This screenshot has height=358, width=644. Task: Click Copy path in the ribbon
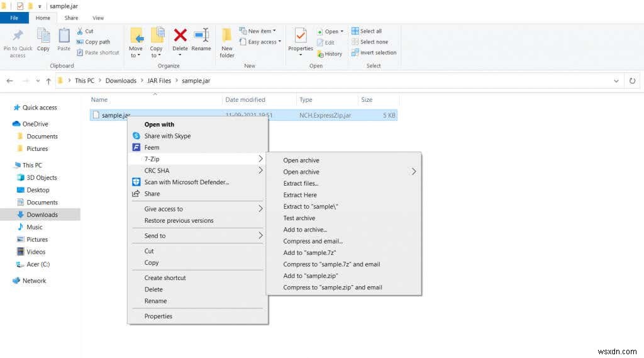tap(93, 42)
